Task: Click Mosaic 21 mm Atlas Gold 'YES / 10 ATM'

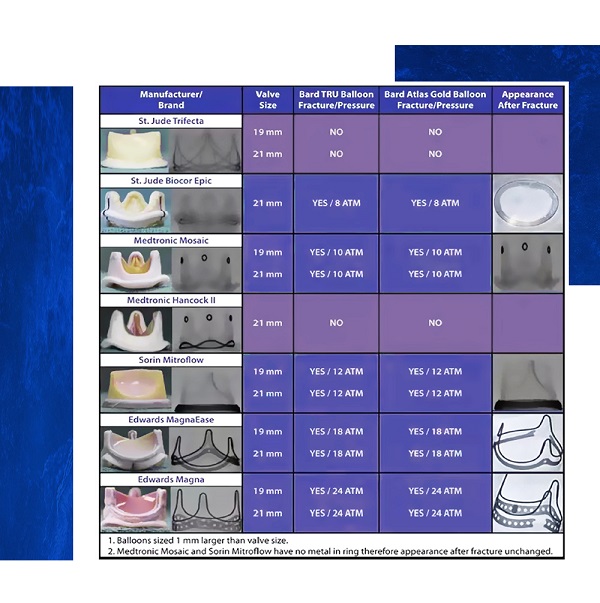Action: 435,274
